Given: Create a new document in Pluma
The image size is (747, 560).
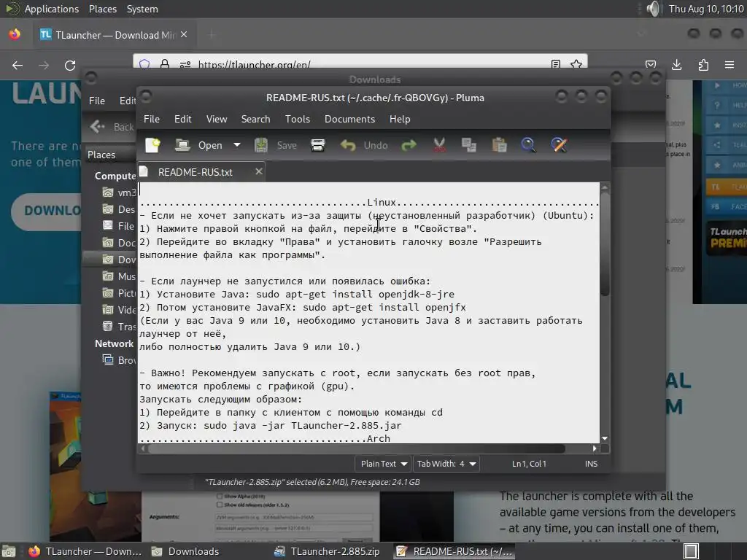Looking at the screenshot, I should pos(153,145).
